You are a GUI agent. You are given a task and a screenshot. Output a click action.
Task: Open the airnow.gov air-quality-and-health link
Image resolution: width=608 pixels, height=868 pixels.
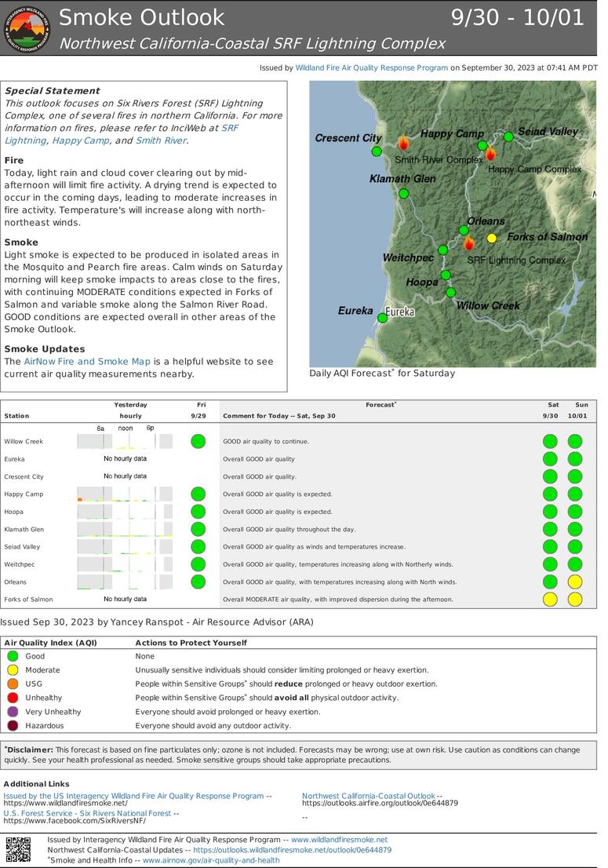[211, 860]
